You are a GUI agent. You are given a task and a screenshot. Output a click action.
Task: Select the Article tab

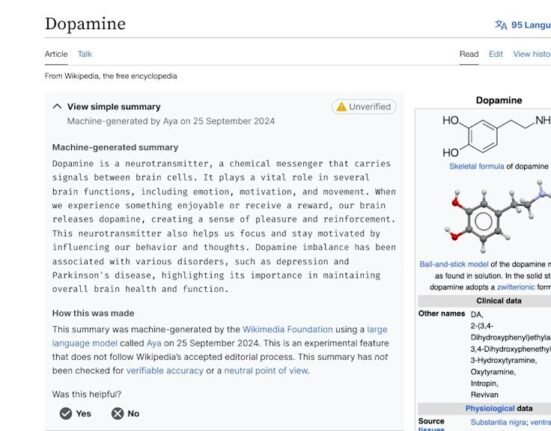point(56,54)
